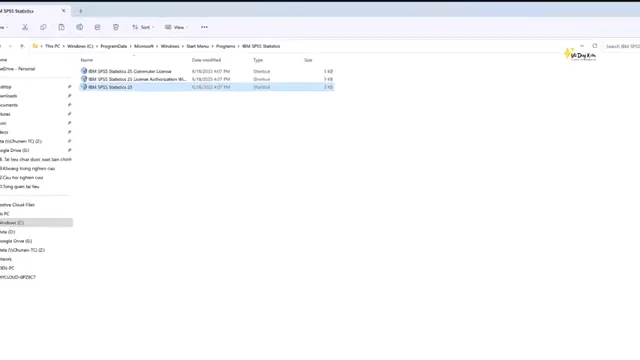Go to Start Menu in the address bar

[x=198, y=46]
